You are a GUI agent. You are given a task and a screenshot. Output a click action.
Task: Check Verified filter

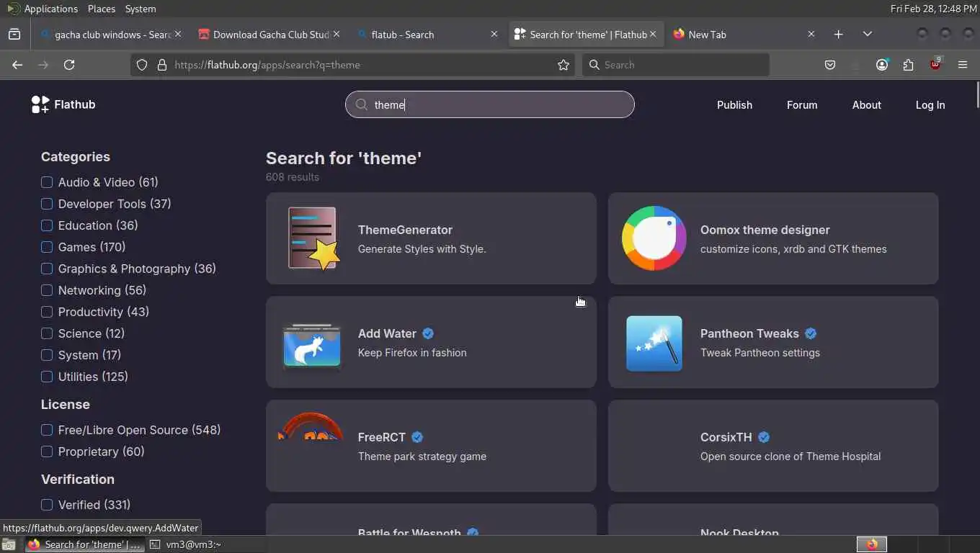coord(47,505)
